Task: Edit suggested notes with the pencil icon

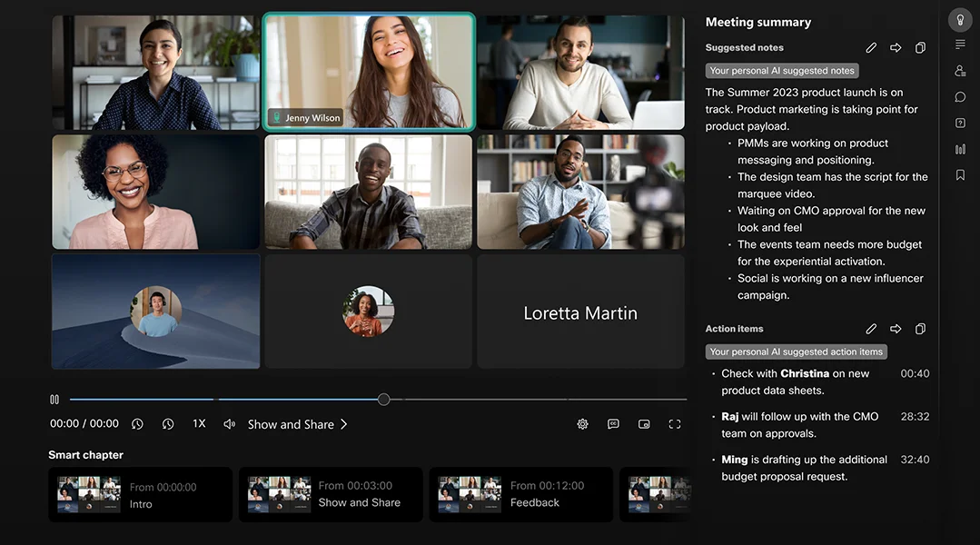Action: (871, 48)
